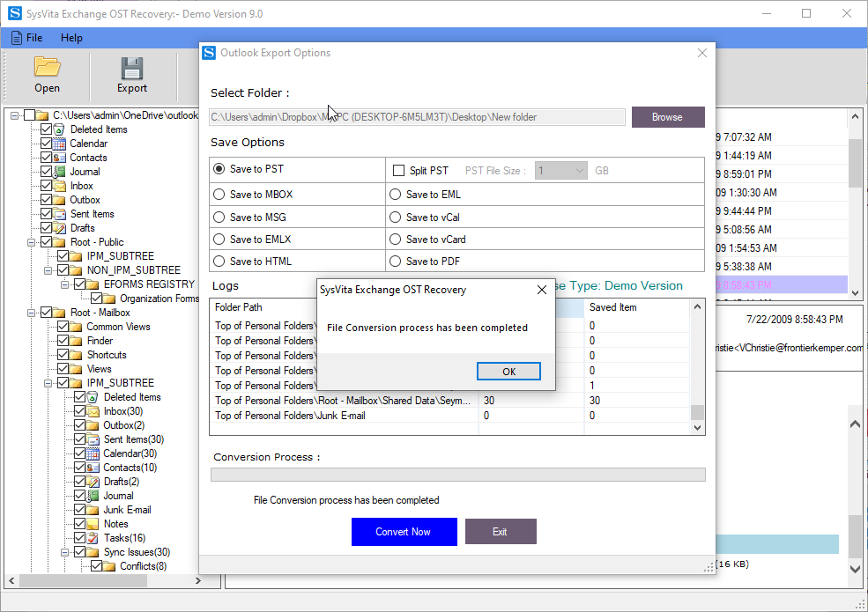
Task: Collapse the Sync Issues(30) node
Action: [x=64, y=552]
